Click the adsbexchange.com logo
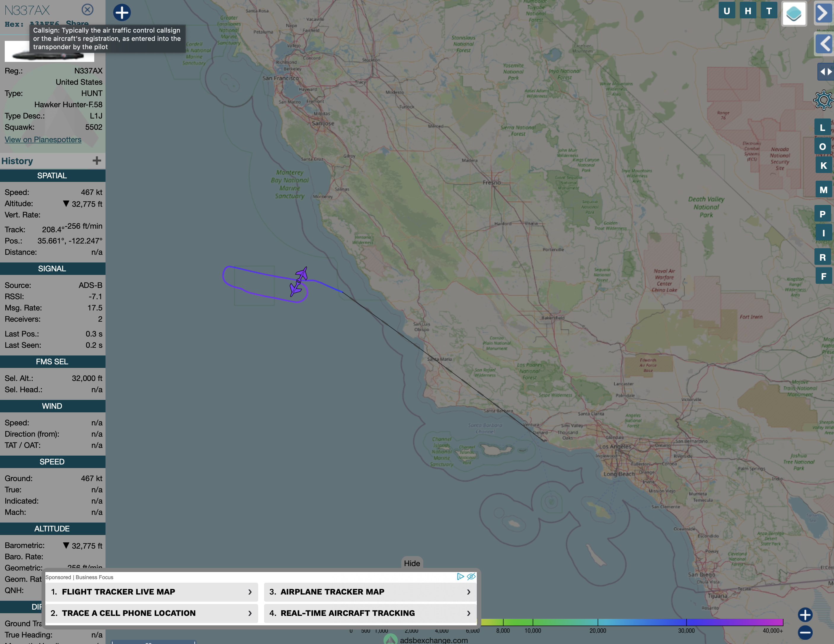 point(426,640)
